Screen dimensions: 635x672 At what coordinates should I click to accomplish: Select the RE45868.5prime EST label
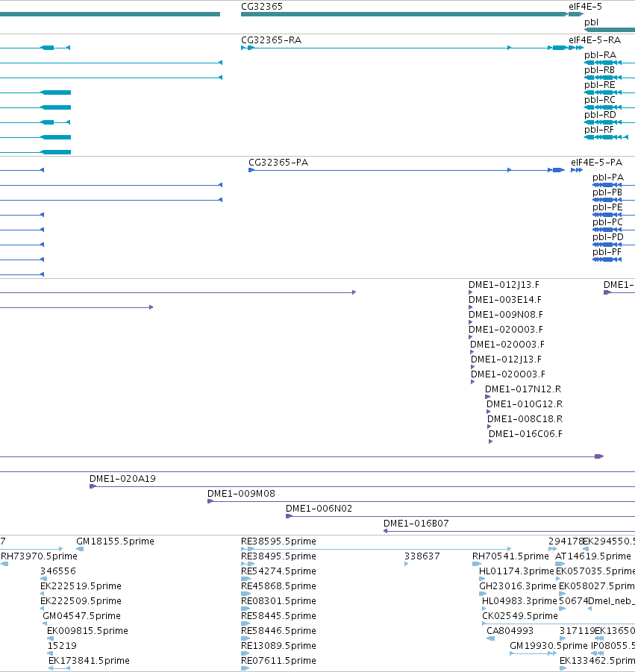[x=278, y=586]
